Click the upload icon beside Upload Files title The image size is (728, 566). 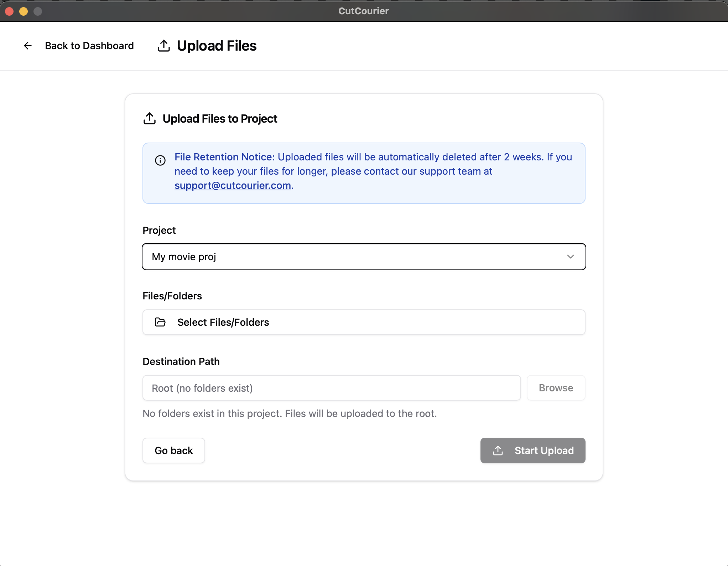click(164, 46)
